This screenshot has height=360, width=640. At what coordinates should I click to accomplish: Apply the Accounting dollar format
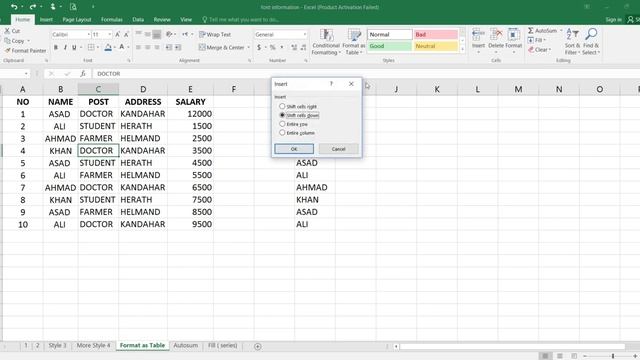click(259, 47)
